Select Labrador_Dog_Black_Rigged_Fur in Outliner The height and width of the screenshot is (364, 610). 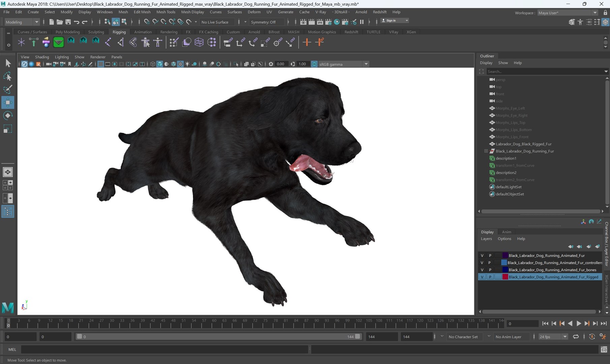point(523,144)
